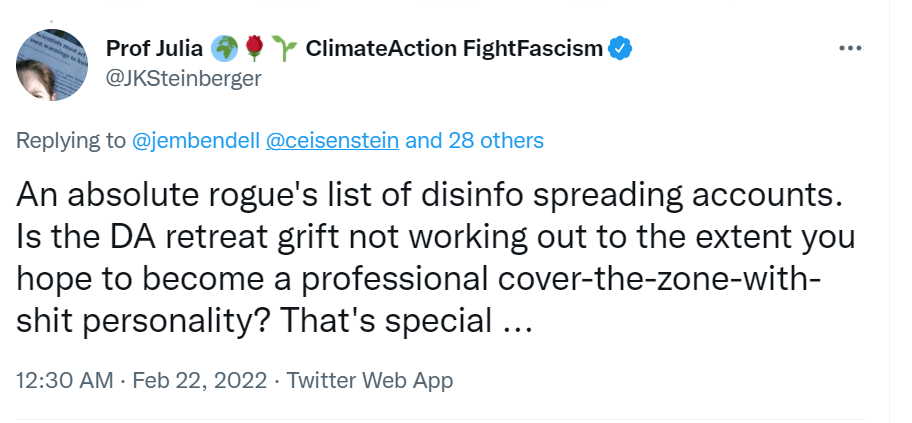Open the @JKSteinberger handle
The height and width of the screenshot is (423, 912).
tap(183, 79)
